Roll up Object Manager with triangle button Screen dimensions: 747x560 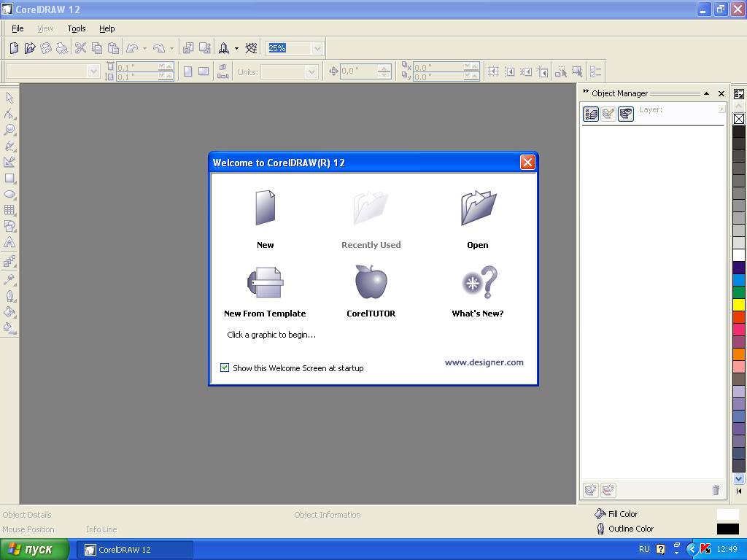click(x=706, y=93)
